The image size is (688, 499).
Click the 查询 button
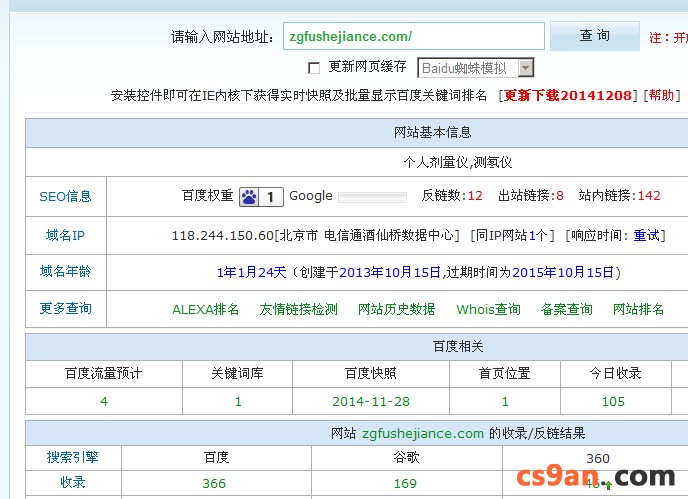[595, 36]
